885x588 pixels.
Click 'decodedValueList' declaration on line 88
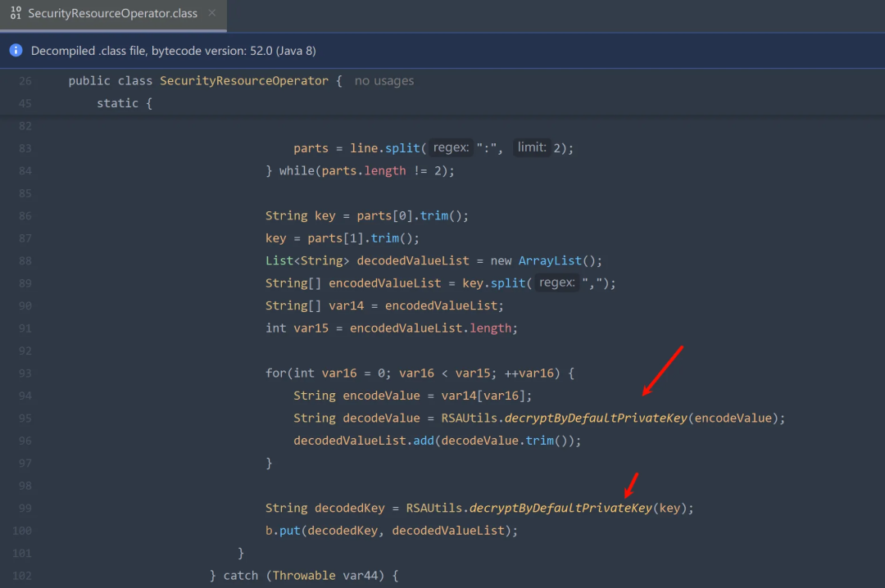coord(412,260)
